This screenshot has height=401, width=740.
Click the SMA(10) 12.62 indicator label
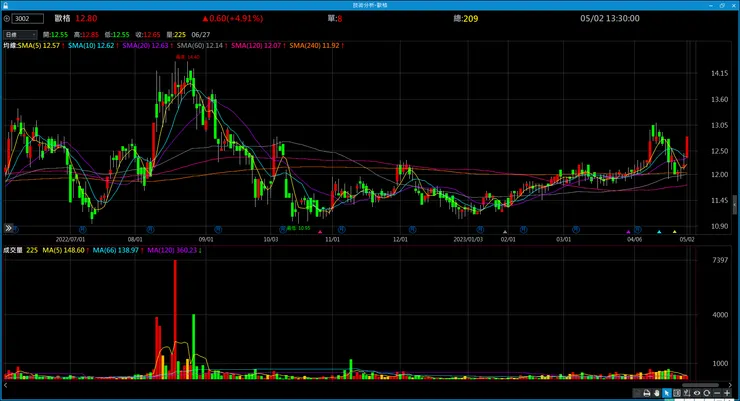tap(91, 45)
